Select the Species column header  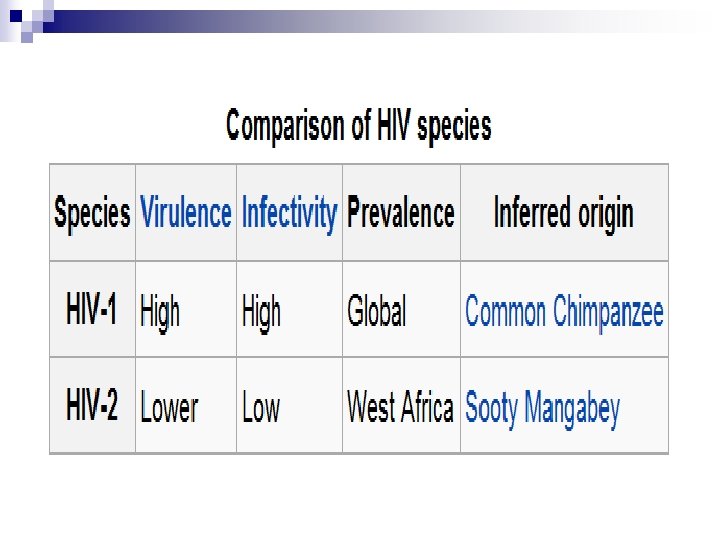click(92, 213)
